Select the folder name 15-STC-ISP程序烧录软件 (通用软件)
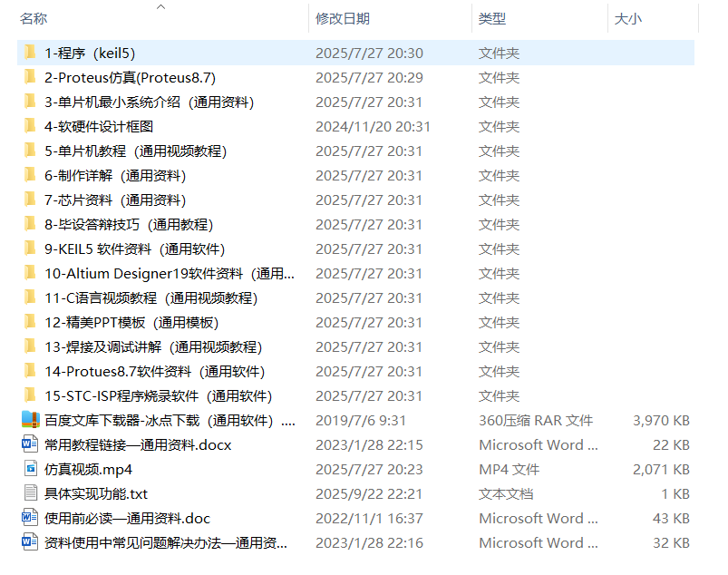The image size is (728, 575). [x=159, y=396]
